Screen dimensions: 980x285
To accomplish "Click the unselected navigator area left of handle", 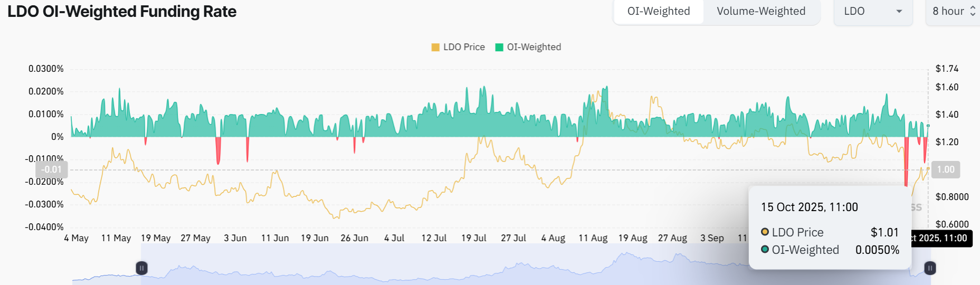I will click(x=106, y=272).
